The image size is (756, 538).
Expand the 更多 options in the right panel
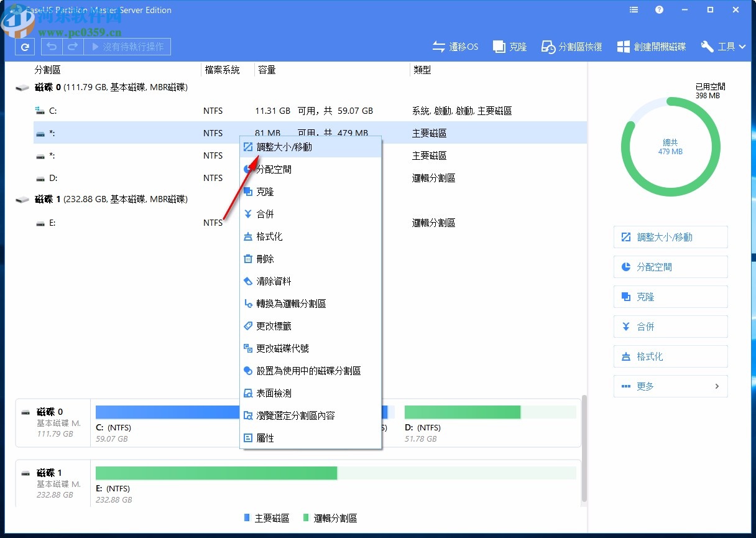point(670,386)
